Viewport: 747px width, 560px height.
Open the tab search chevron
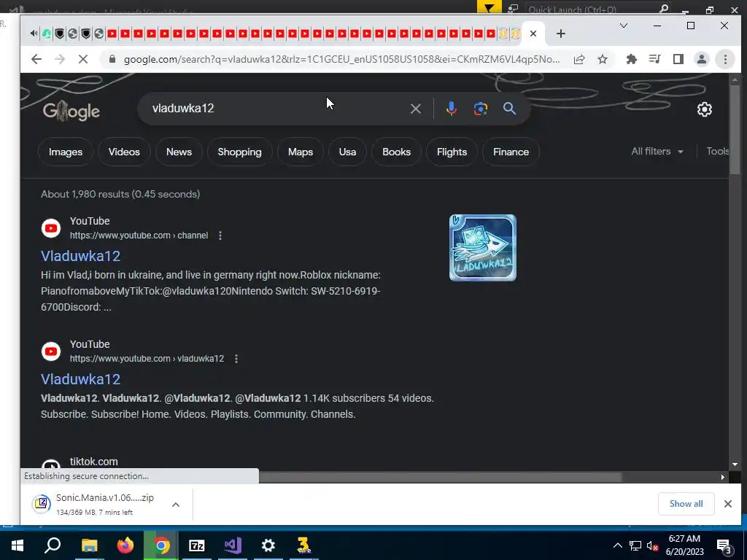[624, 26]
